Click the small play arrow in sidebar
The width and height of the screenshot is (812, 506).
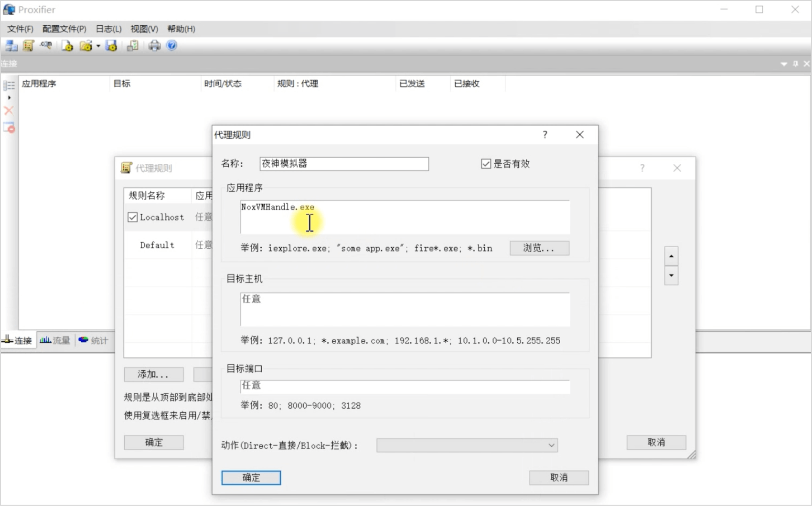pyautogui.click(x=9, y=97)
